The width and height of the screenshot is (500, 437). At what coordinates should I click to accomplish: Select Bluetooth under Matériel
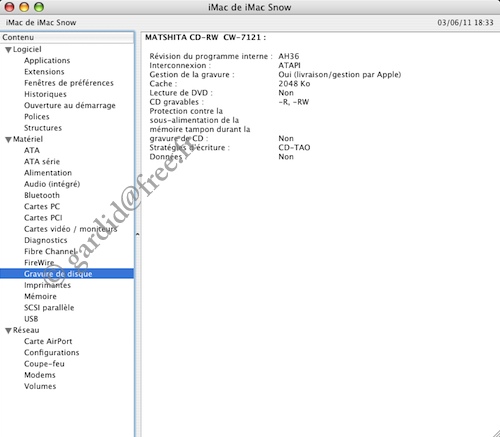point(42,195)
